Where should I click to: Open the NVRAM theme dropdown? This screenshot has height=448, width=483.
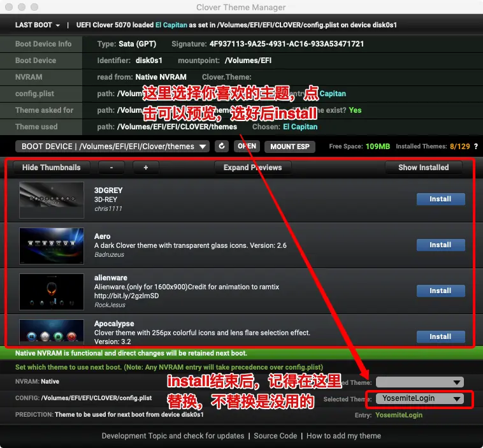coord(420,382)
